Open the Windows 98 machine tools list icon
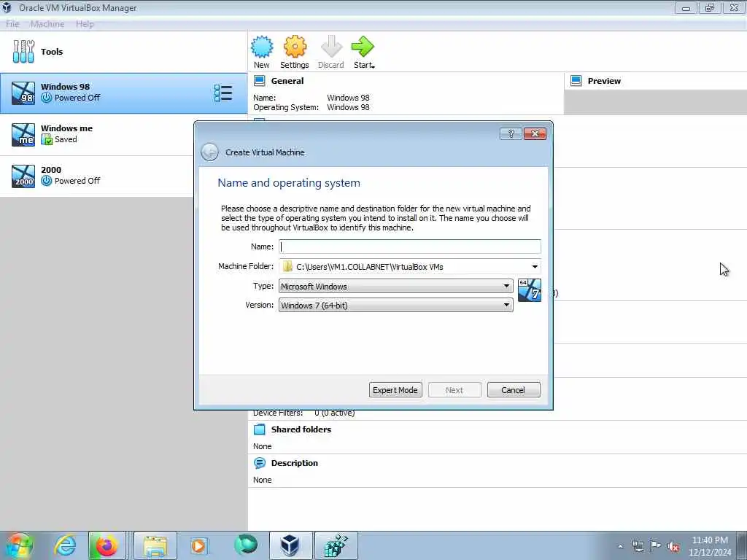The height and width of the screenshot is (560, 747). (223, 93)
